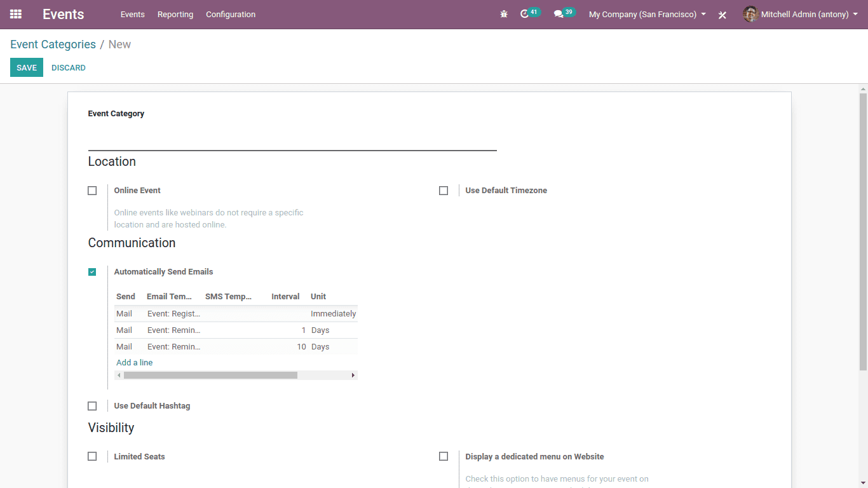Sort by Unit column header
868x488 pixels.
[318, 297]
